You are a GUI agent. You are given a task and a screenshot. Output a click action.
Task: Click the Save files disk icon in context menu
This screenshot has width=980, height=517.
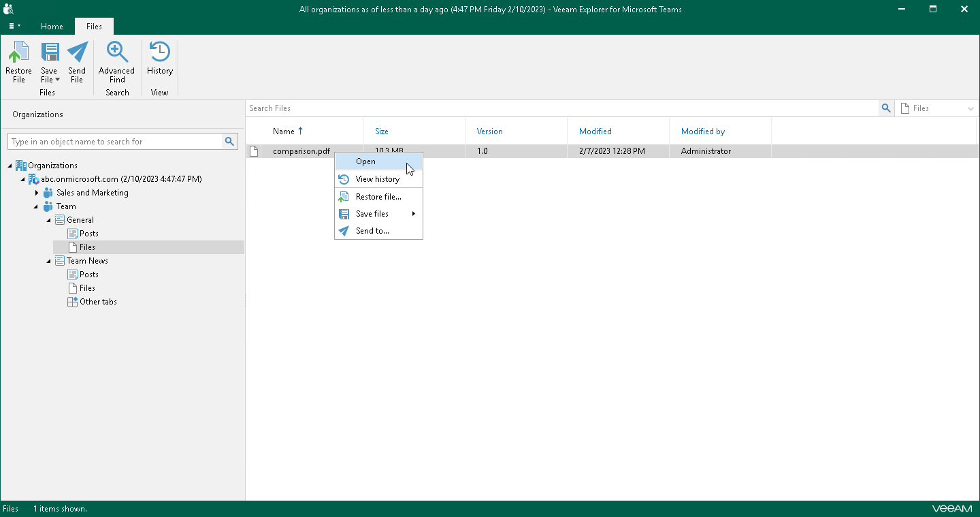pyautogui.click(x=344, y=214)
